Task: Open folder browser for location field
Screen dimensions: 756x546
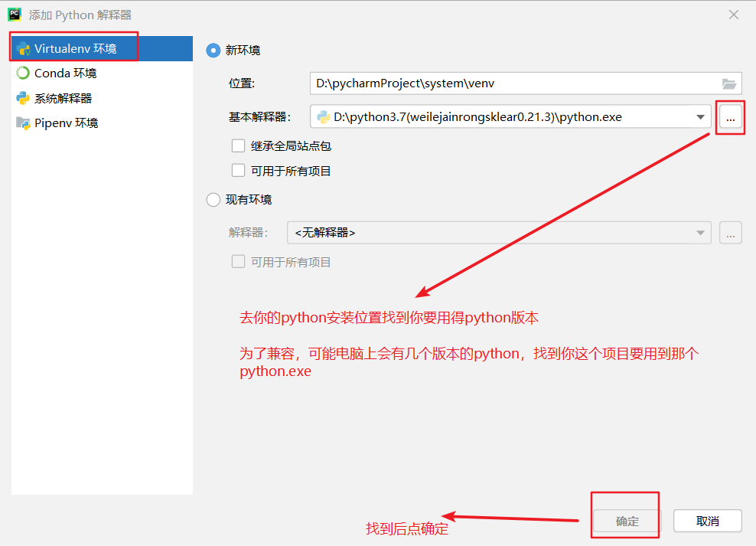Action: click(729, 84)
